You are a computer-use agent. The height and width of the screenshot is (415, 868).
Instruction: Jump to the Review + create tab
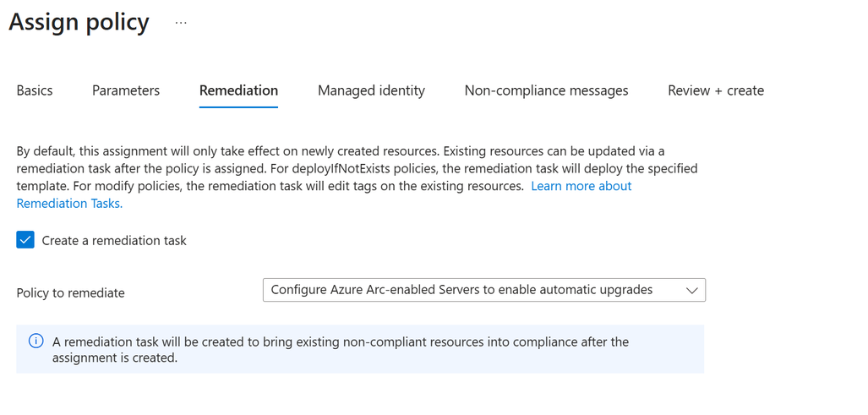715,90
